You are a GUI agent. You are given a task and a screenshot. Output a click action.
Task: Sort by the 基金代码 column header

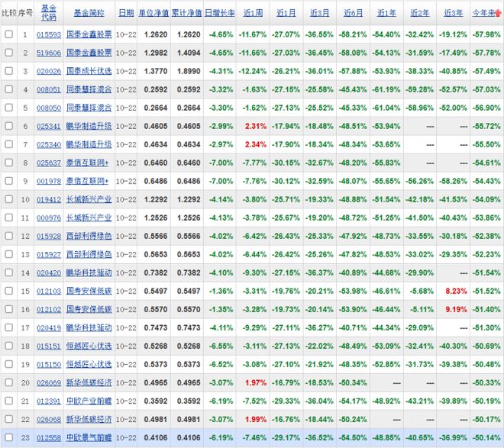point(49,13)
